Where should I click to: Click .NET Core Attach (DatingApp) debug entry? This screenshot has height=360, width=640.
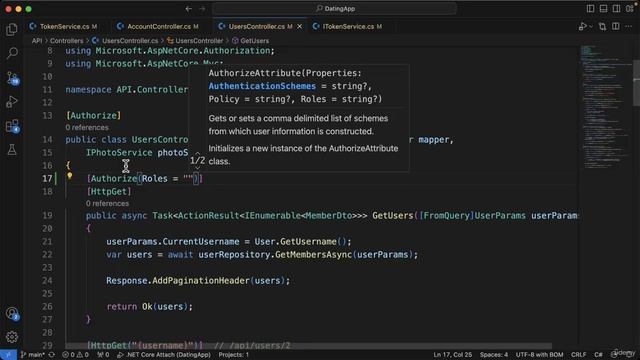coord(164,355)
